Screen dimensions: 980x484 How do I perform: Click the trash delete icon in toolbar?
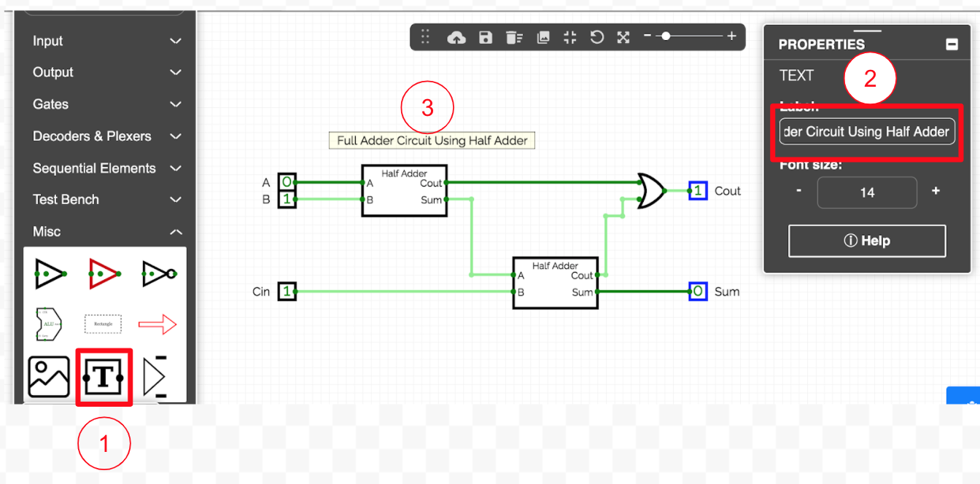[515, 37]
